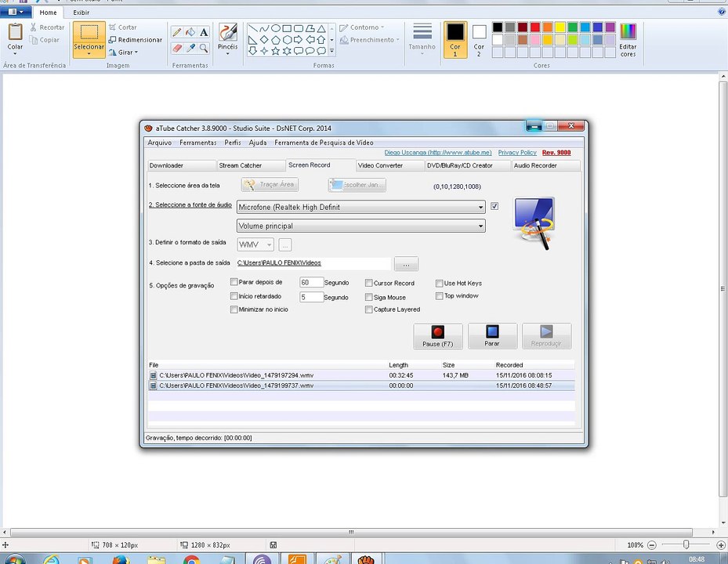The height and width of the screenshot is (564, 728).
Task: Switch to the Downloader tab
Action: 182,165
